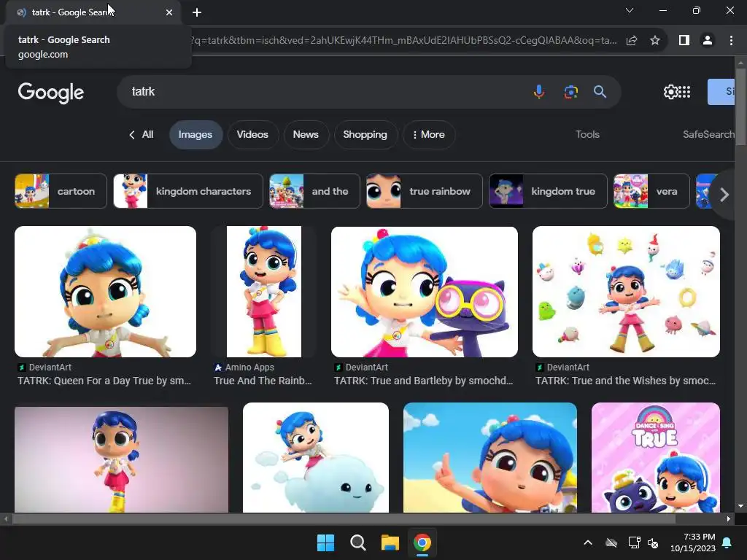Click the display network tray icon
747x560 pixels.
click(634, 542)
